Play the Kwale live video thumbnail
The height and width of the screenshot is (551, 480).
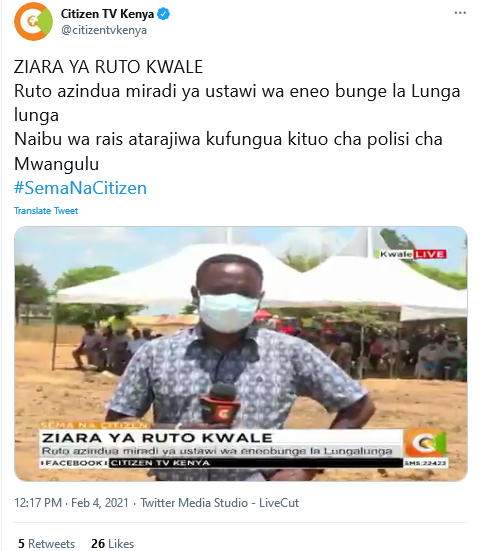click(x=241, y=354)
